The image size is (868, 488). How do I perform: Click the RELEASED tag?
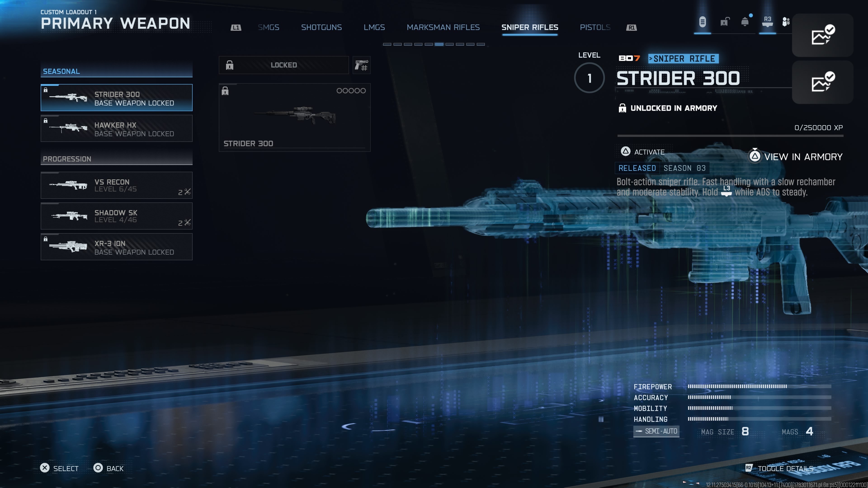pyautogui.click(x=637, y=168)
